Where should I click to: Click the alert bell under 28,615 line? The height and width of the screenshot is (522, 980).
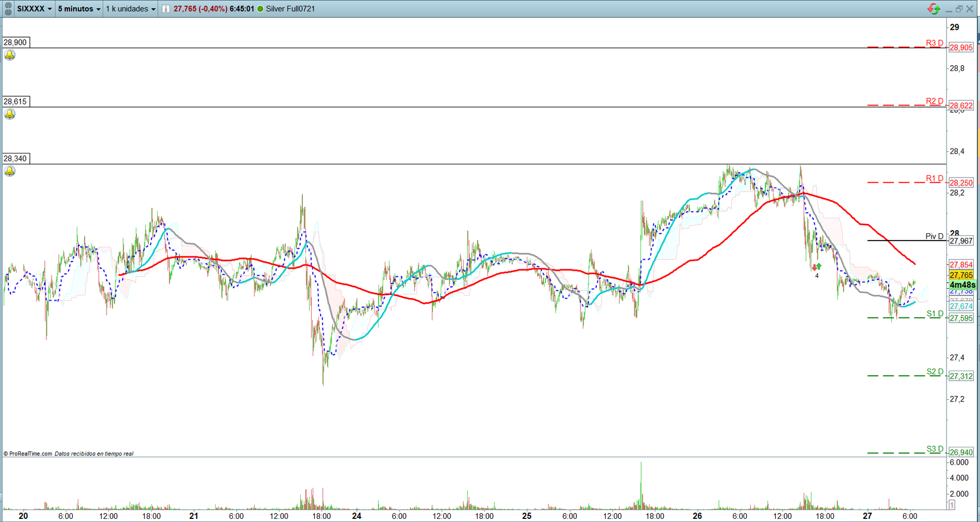(x=10, y=114)
